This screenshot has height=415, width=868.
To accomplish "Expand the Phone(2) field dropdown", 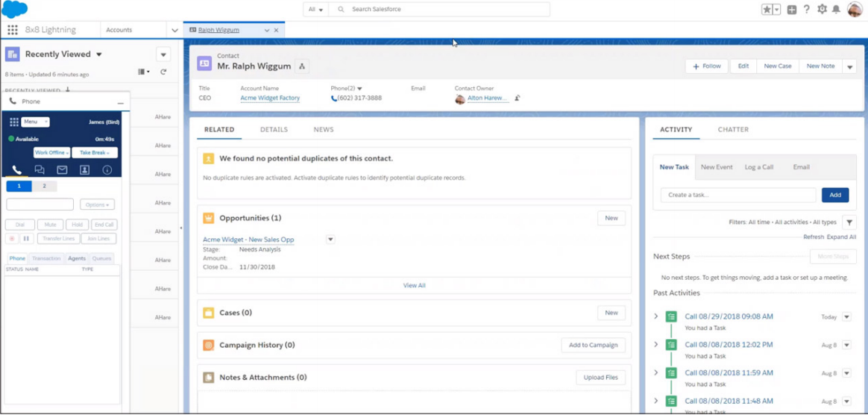I will pos(359,89).
